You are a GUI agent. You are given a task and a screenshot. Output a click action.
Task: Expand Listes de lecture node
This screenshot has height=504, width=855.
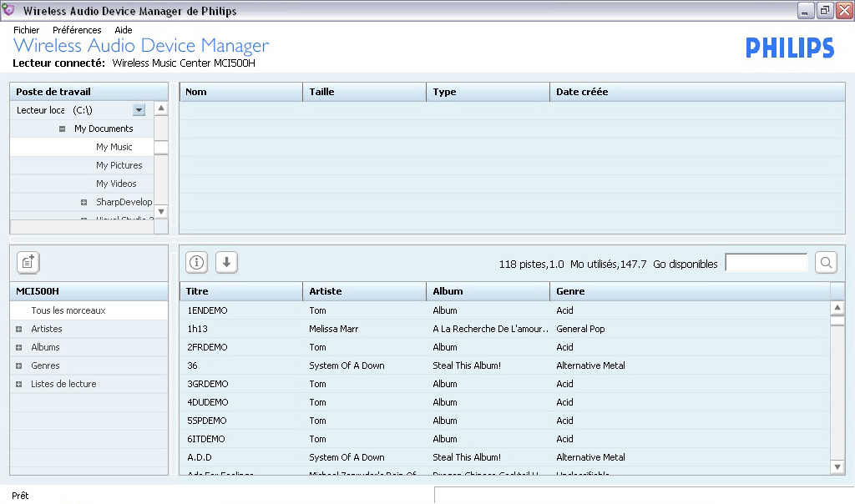[18, 385]
